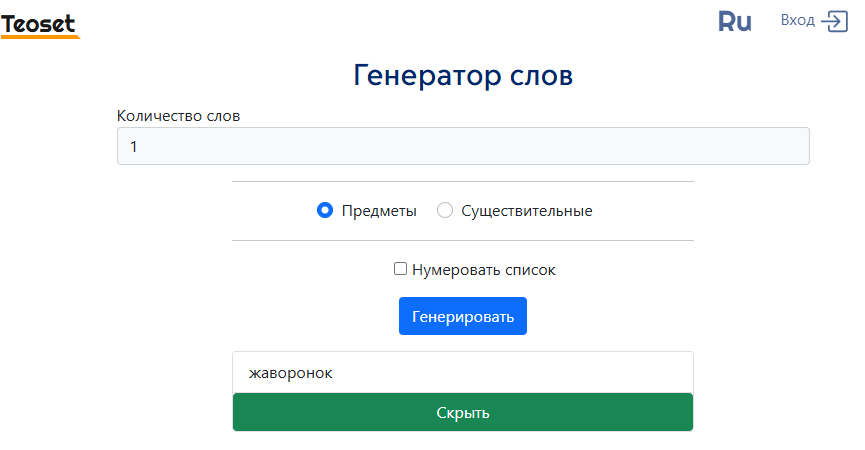The image size is (865, 450).
Task: Click the Существительные label text
Action: click(527, 211)
